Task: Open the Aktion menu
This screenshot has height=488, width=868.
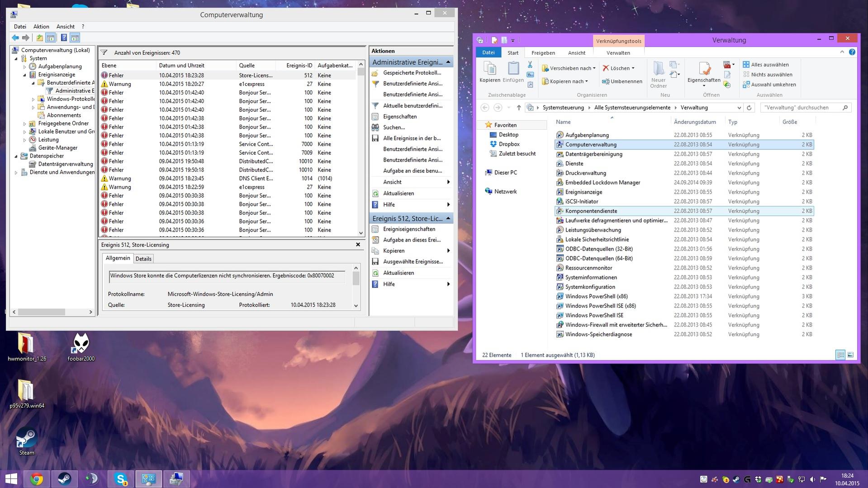Action: 41,27
